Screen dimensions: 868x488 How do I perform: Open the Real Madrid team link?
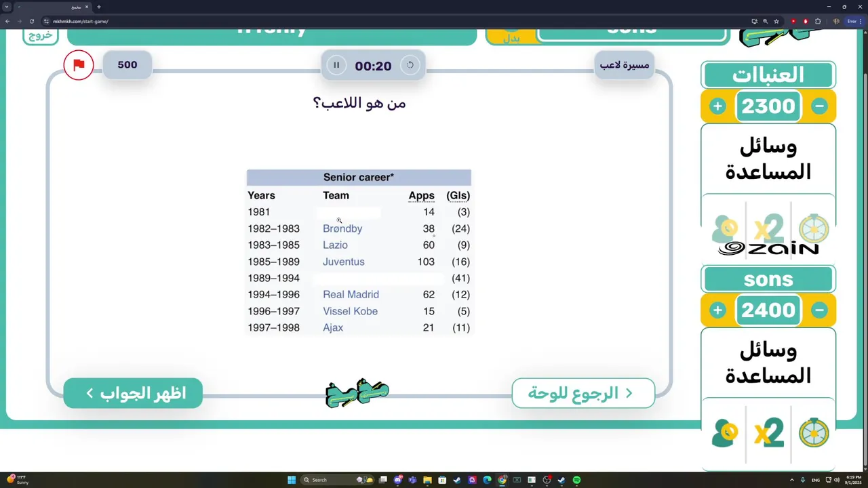tap(351, 294)
